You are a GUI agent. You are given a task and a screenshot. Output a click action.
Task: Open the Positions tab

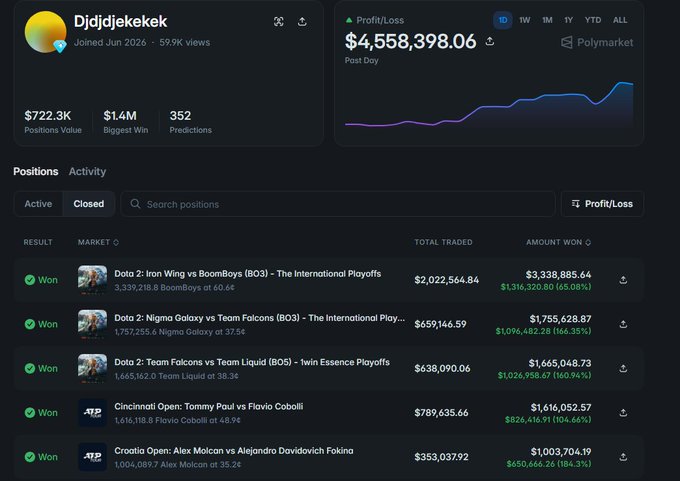pos(36,171)
